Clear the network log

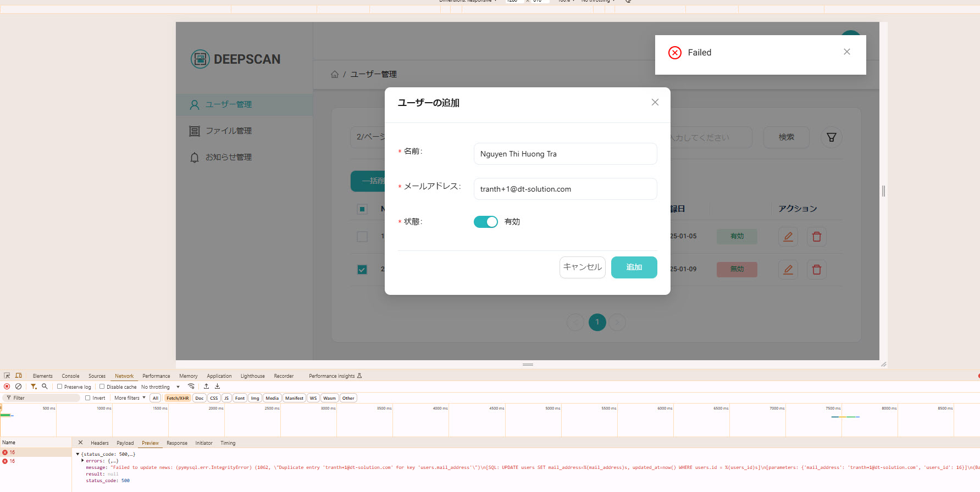point(19,387)
